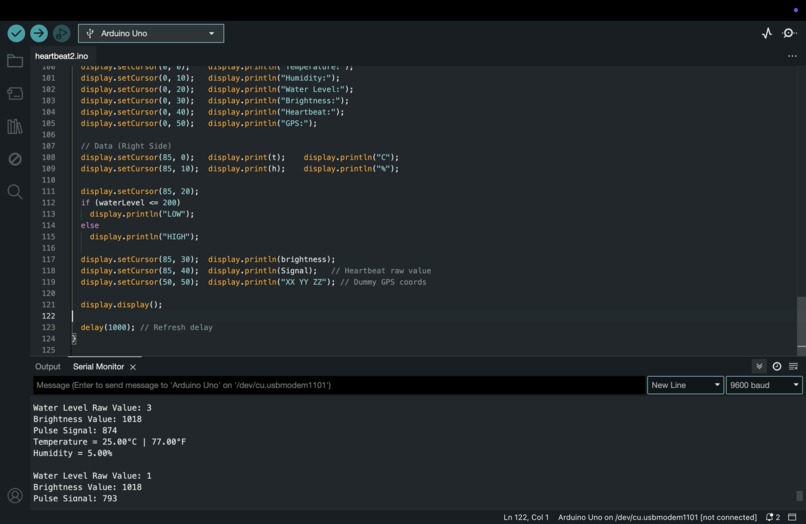
Task: Click the serial message input field
Action: (339, 385)
